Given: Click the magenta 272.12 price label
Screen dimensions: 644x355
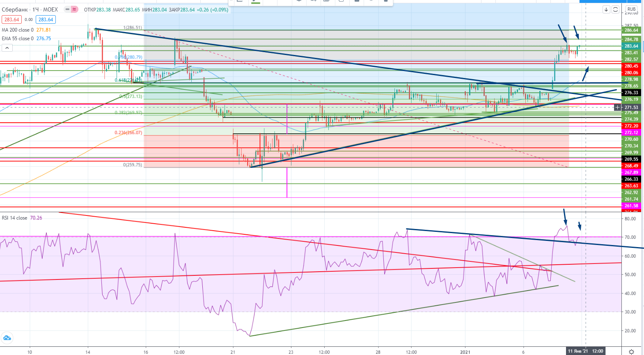Looking at the screenshot, I should pyautogui.click(x=631, y=133).
